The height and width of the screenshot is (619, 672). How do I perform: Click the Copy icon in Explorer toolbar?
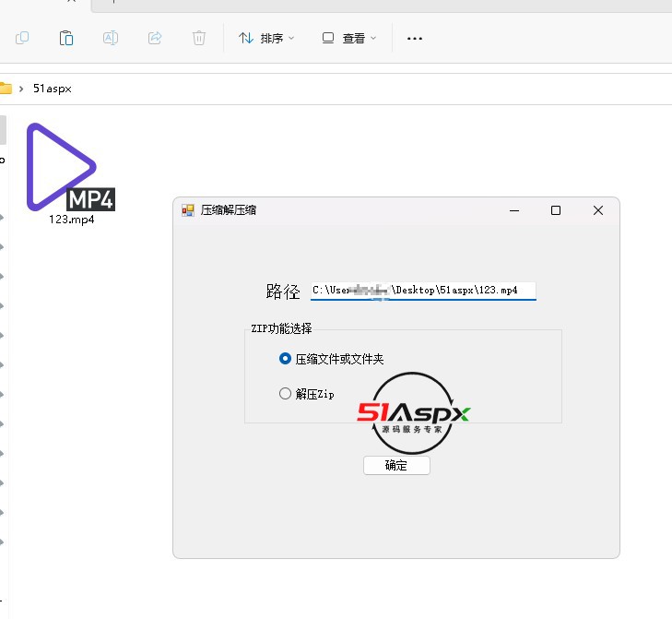click(22, 38)
